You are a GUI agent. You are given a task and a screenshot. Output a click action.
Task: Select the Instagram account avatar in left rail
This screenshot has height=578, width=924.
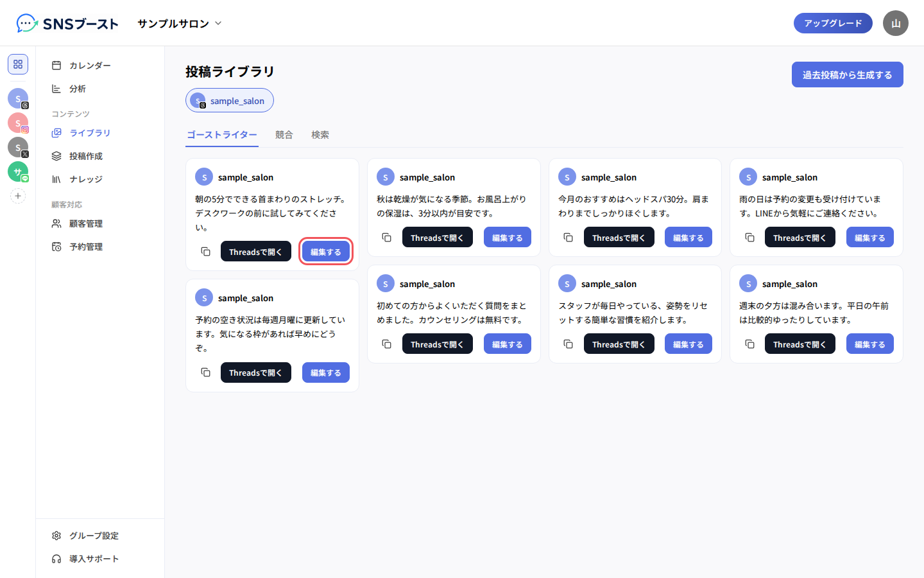click(x=18, y=123)
